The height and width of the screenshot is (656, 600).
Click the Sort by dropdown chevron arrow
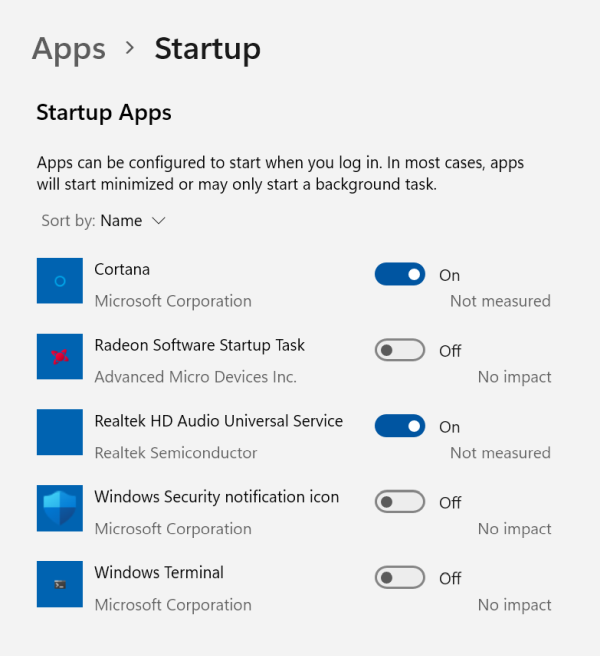pyautogui.click(x=158, y=221)
